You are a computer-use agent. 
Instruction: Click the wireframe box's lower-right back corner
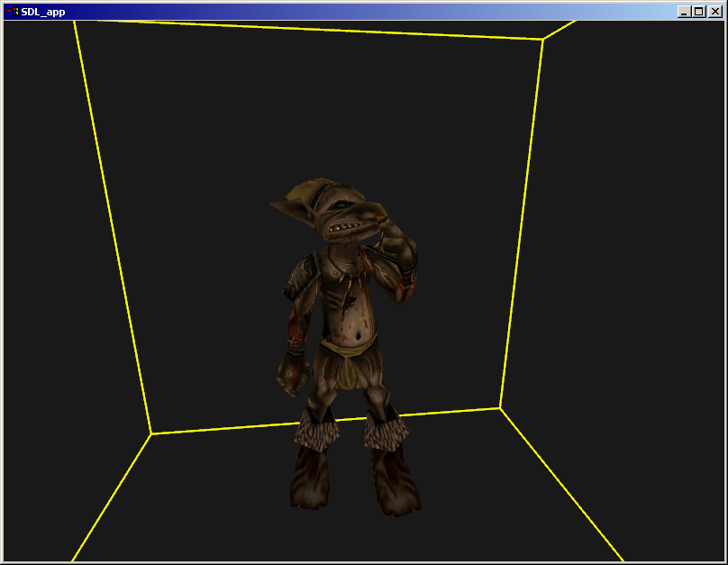(500, 408)
